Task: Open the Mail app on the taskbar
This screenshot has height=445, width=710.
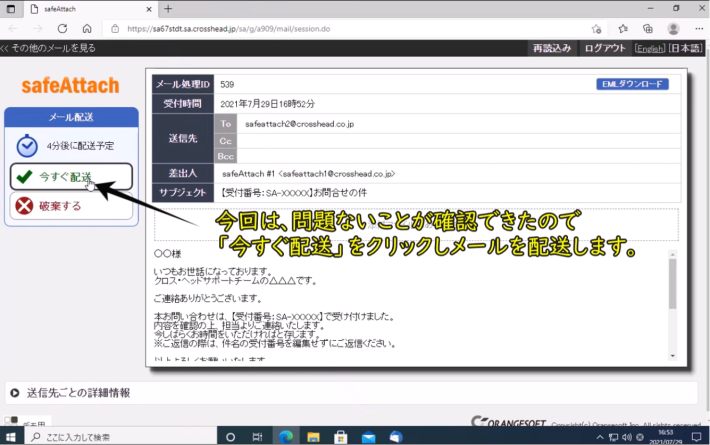Action: coord(369,437)
